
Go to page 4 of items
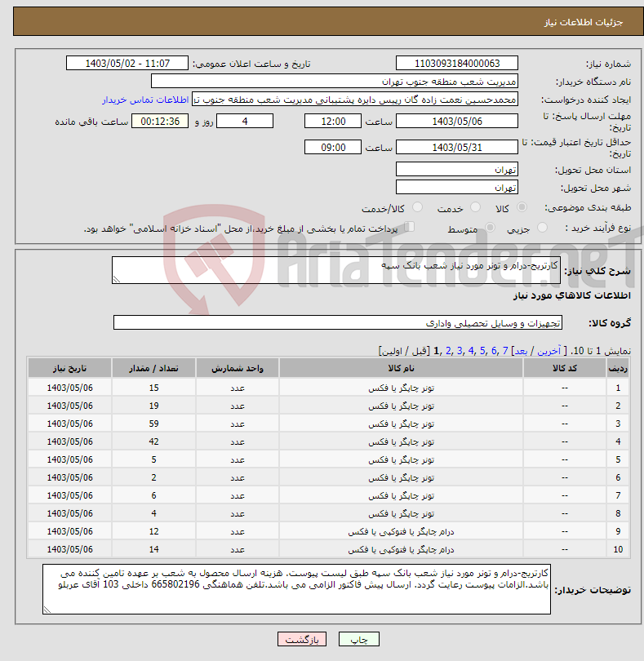pyautogui.click(x=471, y=351)
